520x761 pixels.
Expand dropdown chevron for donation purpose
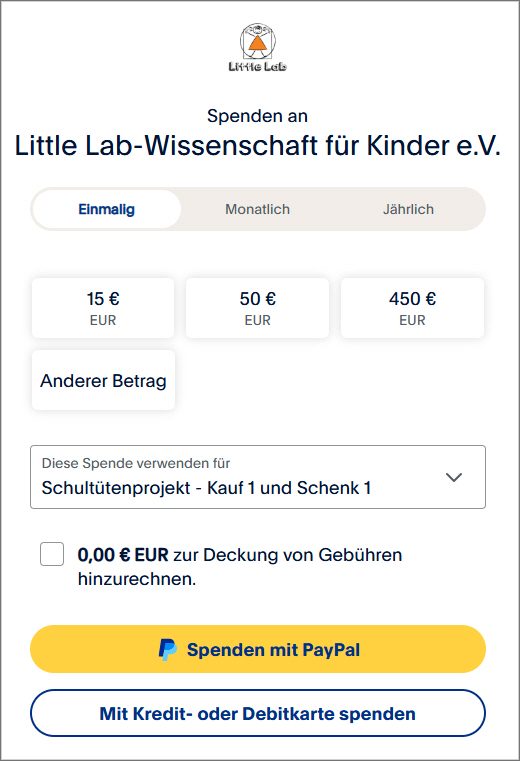click(454, 477)
